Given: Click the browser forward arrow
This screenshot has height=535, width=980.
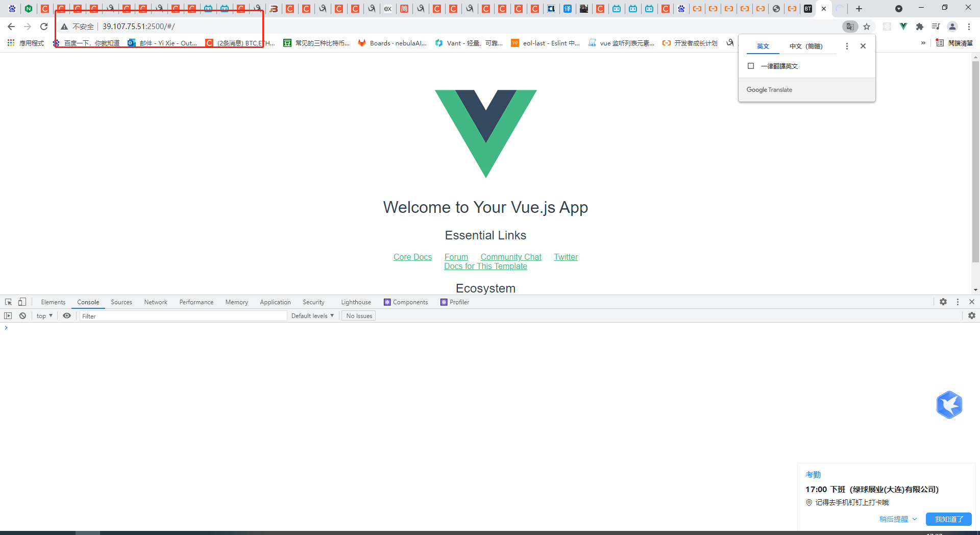Looking at the screenshot, I should [x=28, y=27].
